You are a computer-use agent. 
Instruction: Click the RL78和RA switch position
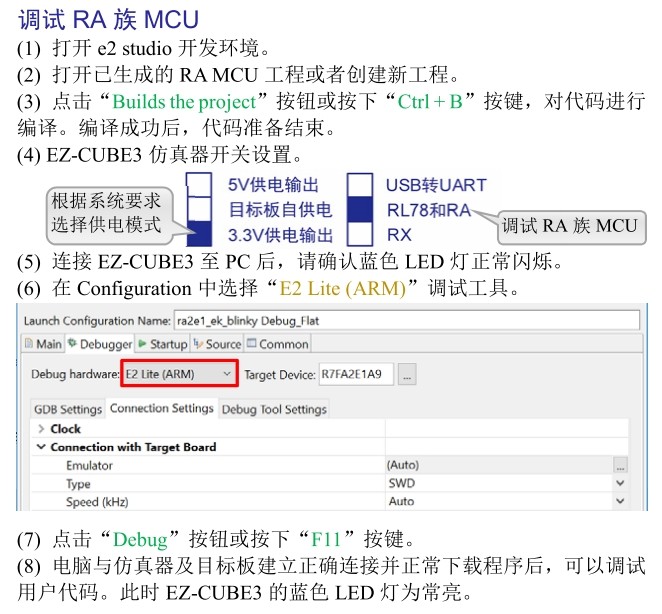tap(360, 209)
